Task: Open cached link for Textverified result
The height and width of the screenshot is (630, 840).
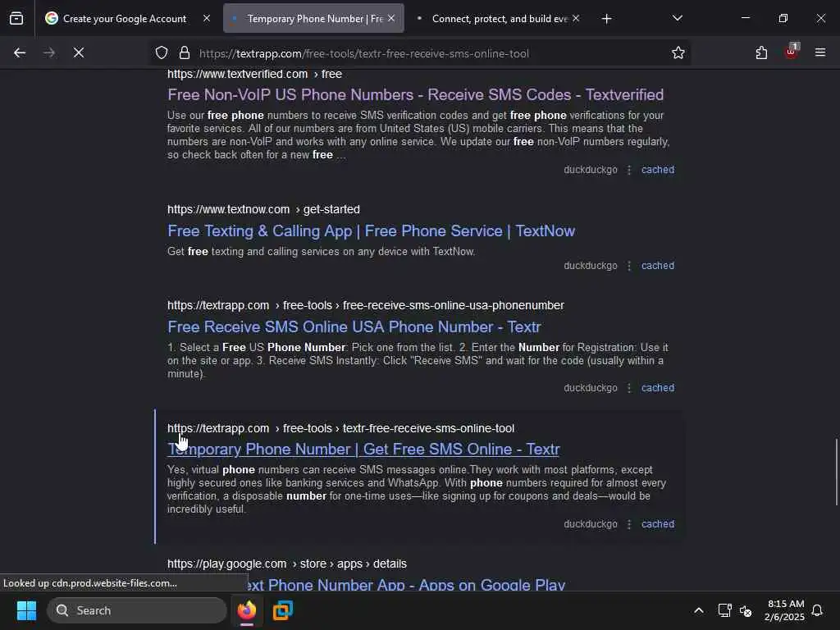Action: tap(658, 170)
